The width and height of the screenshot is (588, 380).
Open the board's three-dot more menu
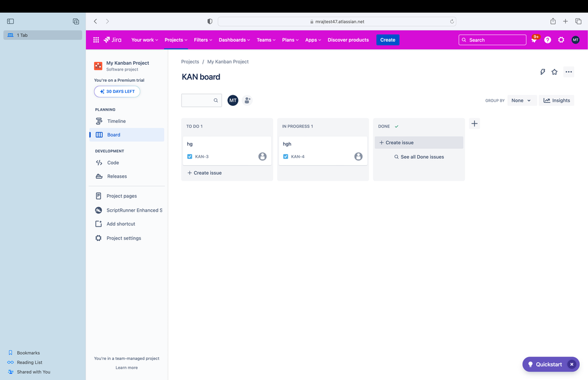pyautogui.click(x=569, y=72)
